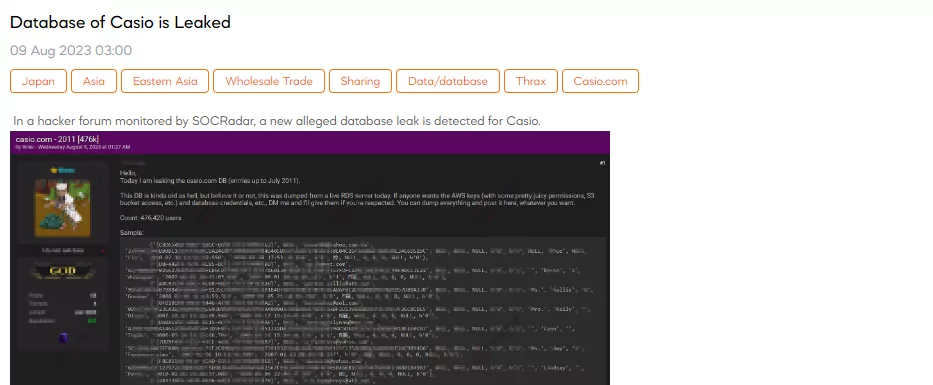This screenshot has width=933, height=385.
Task: Click the 'Sample:' label in post
Action: (132, 233)
